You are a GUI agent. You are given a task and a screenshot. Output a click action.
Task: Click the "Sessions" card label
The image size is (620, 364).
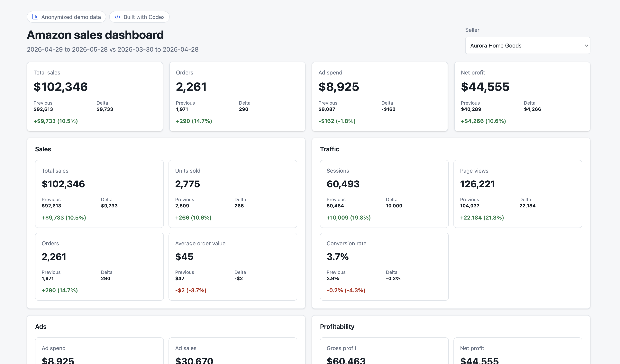(x=338, y=171)
